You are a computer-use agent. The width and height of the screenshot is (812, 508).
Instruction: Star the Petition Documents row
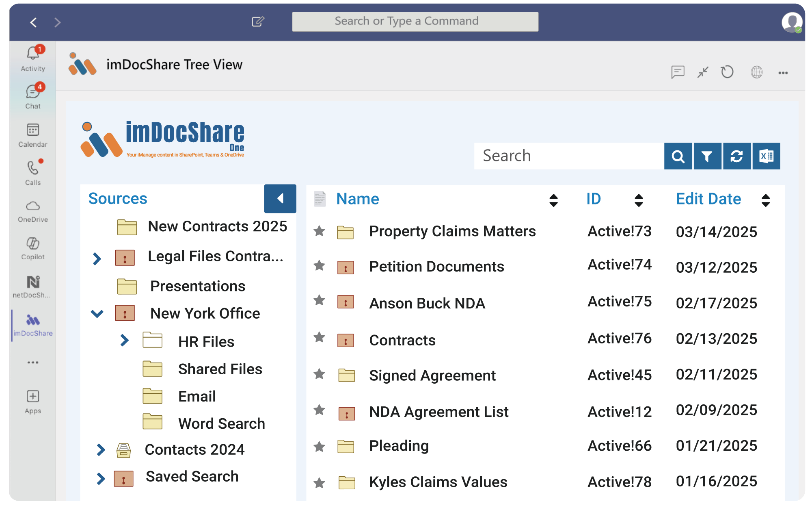320,266
